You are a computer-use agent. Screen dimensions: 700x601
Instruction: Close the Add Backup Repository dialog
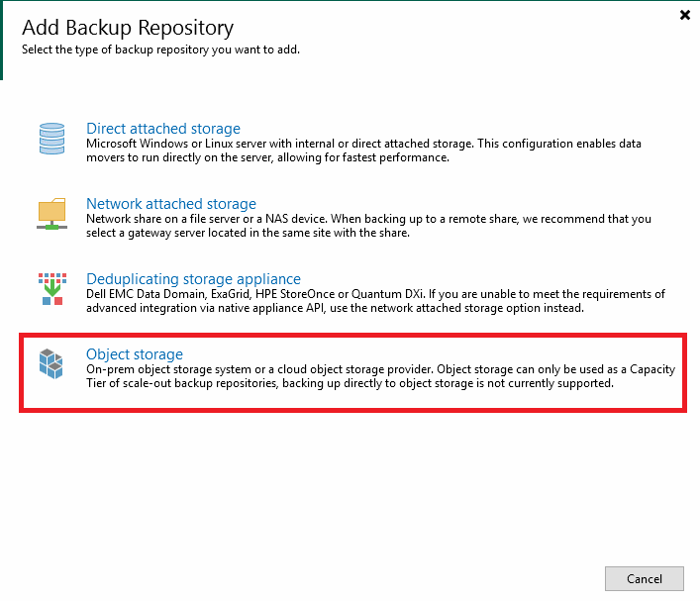(685, 15)
